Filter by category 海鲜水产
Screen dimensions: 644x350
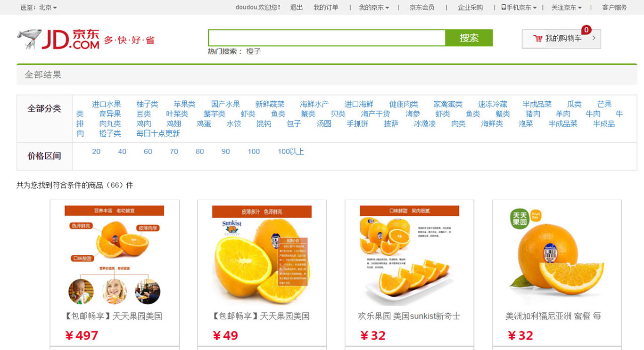tap(314, 104)
